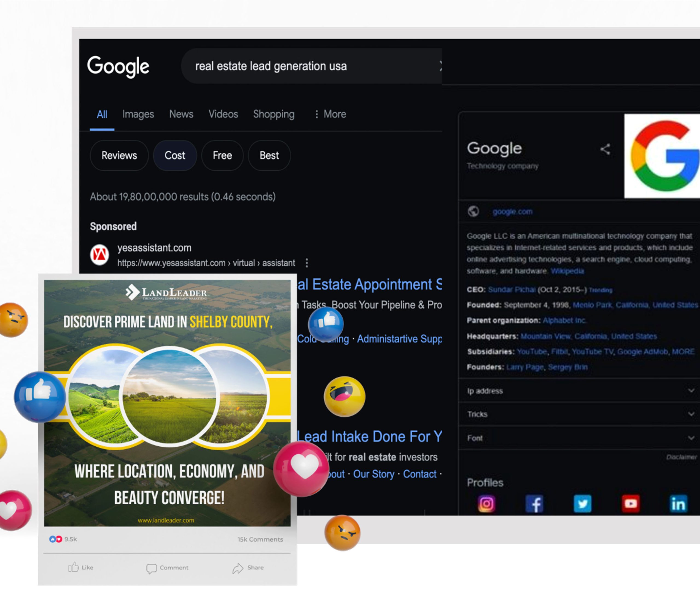The height and width of the screenshot is (602, 700).
Task: Click the globe icon next to google.com
Action: [473, 211]
